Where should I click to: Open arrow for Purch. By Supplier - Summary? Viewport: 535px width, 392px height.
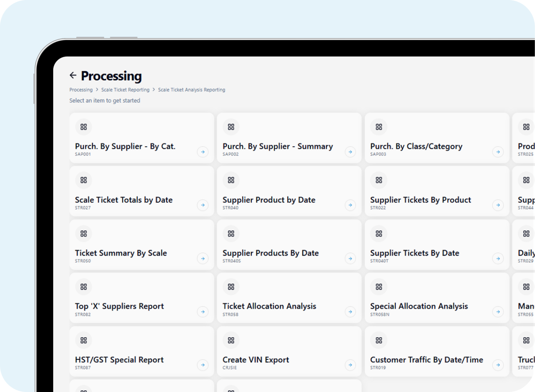(x=350, y=152)
